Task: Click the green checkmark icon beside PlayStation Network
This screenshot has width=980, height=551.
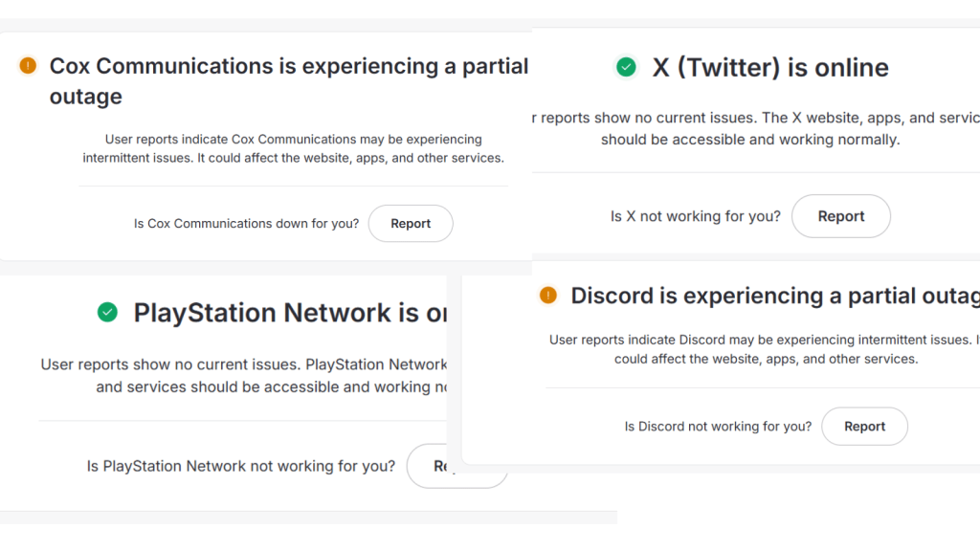Action: 107,312
